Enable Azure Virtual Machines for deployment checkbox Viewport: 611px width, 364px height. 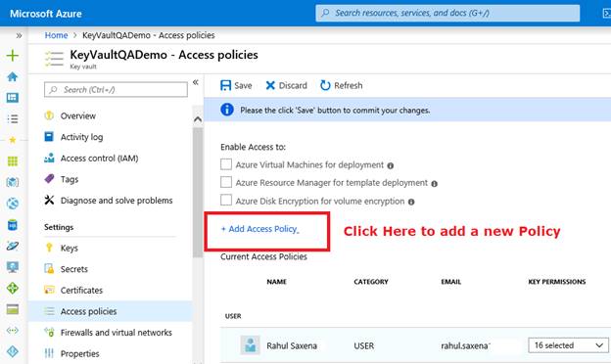[226, 164]
